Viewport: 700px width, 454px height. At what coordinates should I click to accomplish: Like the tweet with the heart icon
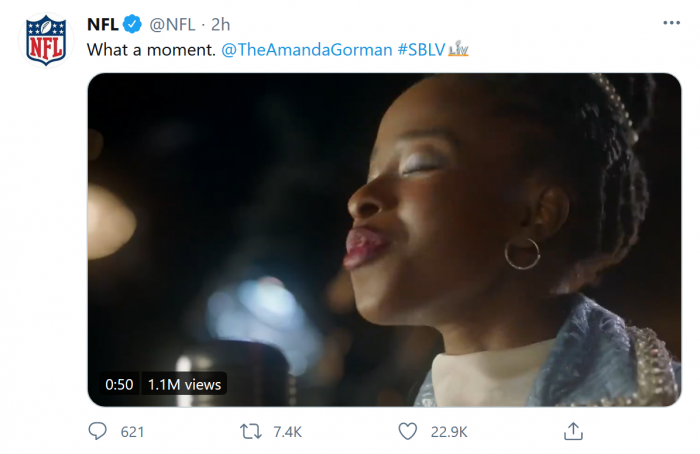(407, 432)
